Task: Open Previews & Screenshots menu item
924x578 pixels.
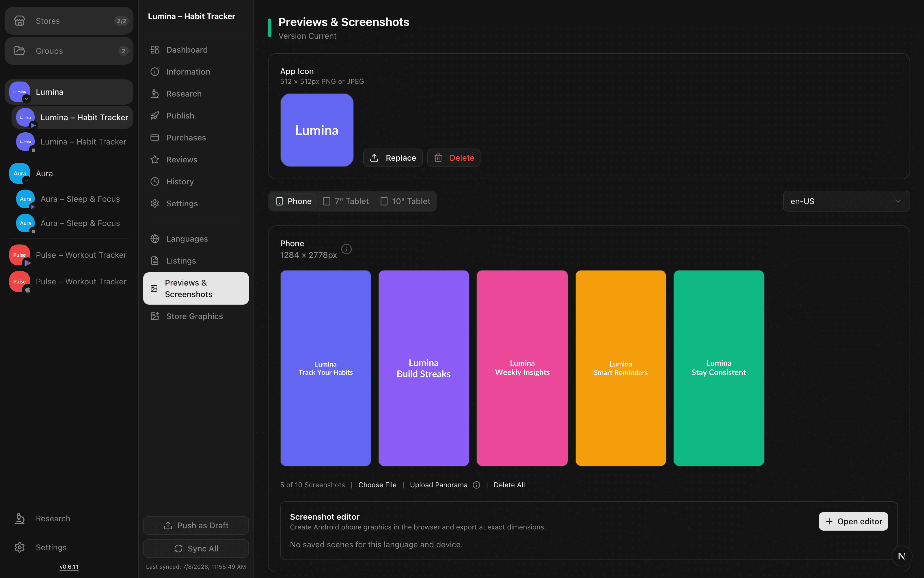Action: click(x=196, y=289)
